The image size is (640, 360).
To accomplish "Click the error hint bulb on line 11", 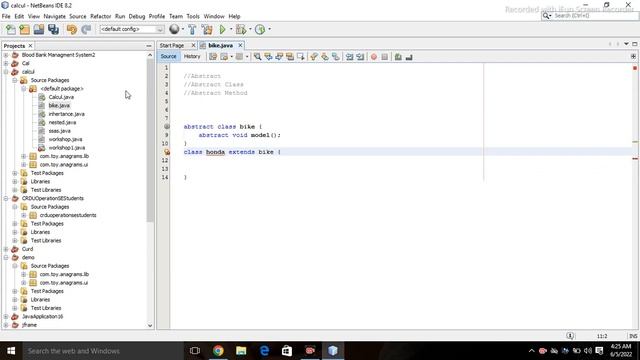I will click(167, 152).
